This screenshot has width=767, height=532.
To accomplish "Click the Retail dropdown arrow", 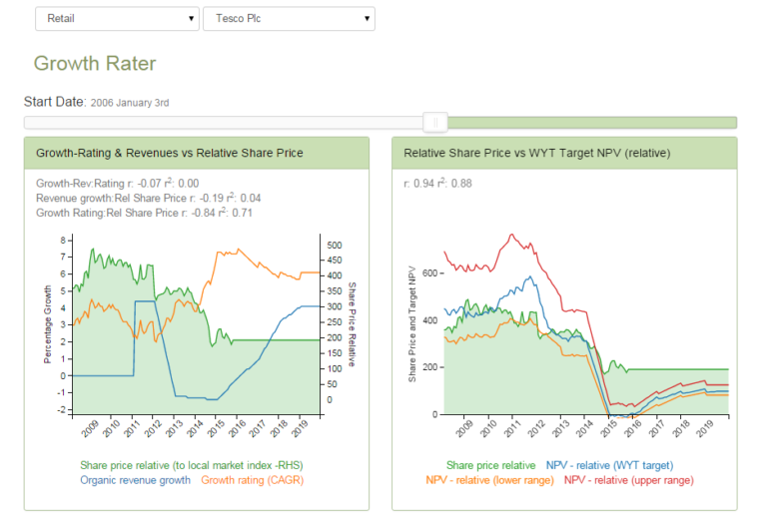I will (x=191, y=18).
